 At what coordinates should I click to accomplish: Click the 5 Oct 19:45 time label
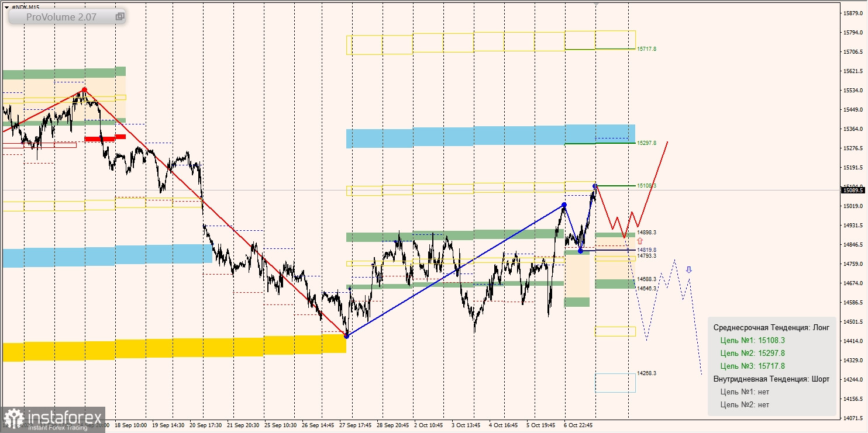(x=541, y=426)
